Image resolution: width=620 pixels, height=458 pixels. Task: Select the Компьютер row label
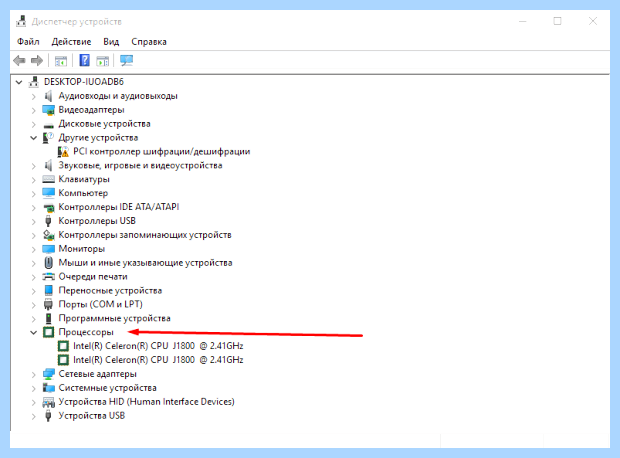click(x=83, y=193)
